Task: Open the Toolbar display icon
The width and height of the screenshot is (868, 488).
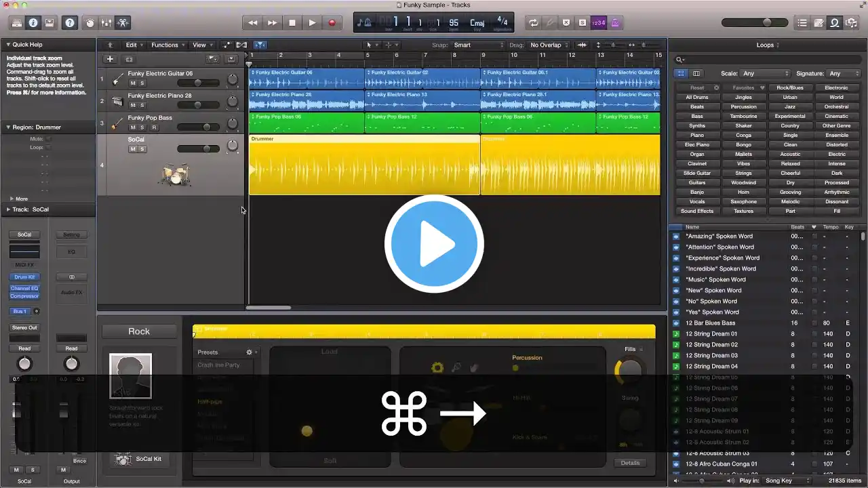Action: pyautogui.click(x=50, y=22)
